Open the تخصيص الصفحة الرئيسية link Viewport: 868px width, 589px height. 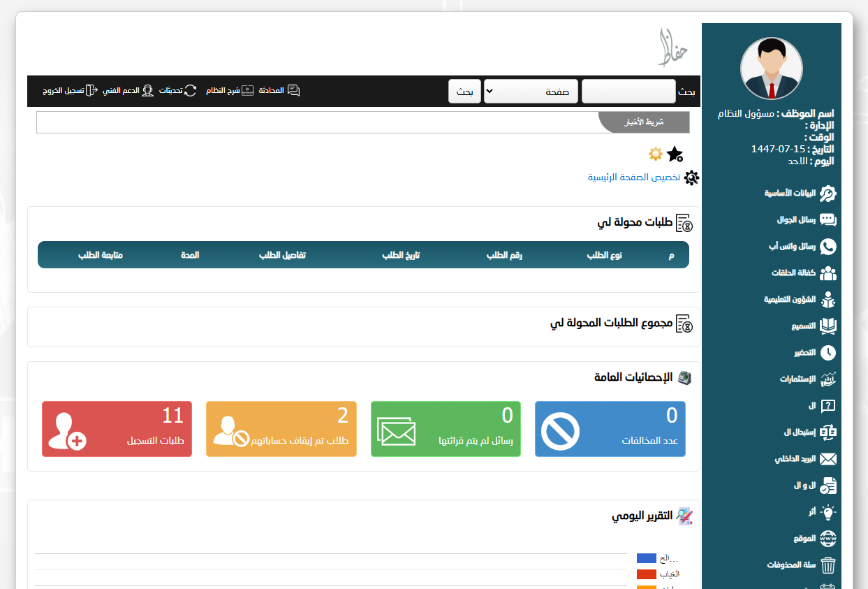click(634, 177)
